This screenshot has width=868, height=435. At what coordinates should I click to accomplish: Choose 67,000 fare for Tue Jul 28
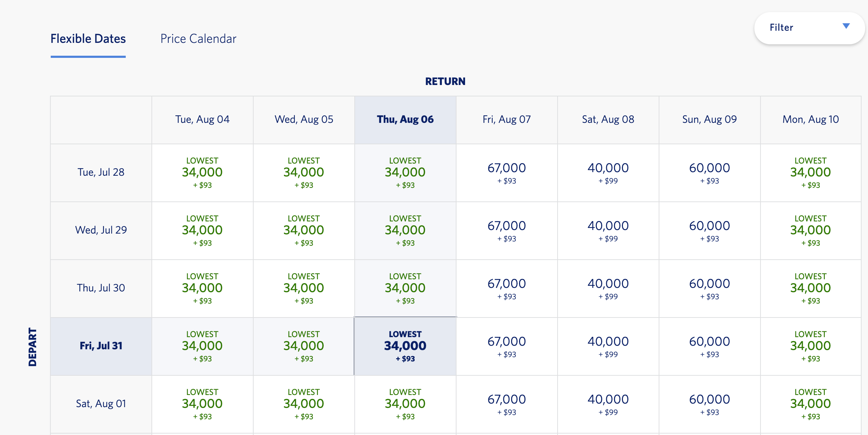507,172
